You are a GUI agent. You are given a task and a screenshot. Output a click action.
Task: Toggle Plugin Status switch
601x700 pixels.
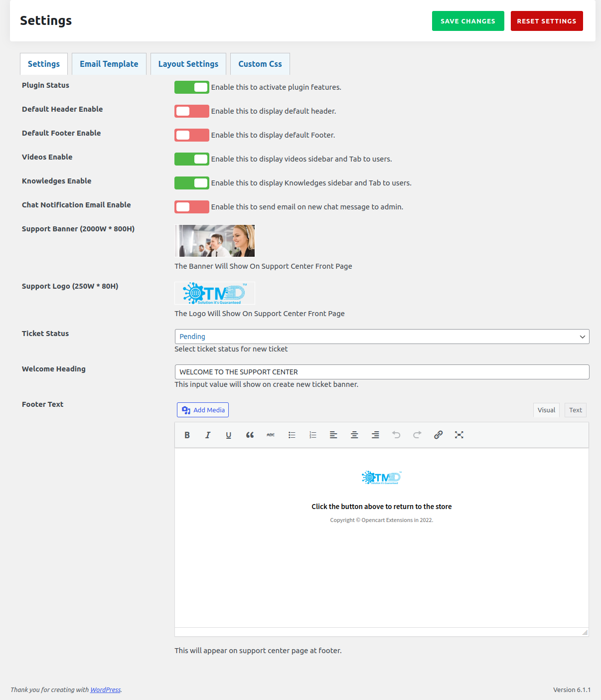(x=192, y=87)
